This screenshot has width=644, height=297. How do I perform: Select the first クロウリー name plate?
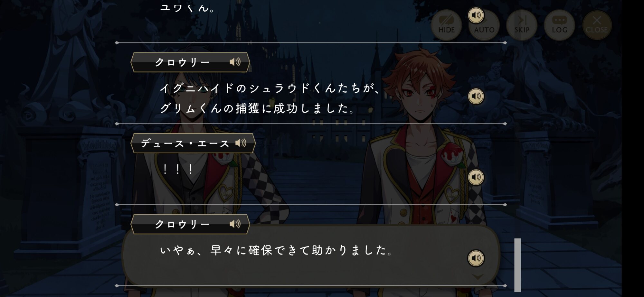[190, 62]
